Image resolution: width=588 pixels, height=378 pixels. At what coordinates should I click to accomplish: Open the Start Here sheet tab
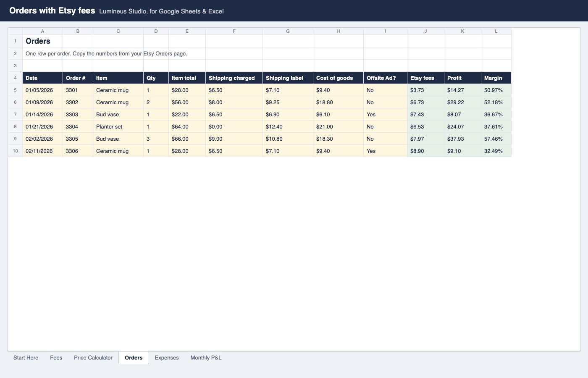(26, 358)
